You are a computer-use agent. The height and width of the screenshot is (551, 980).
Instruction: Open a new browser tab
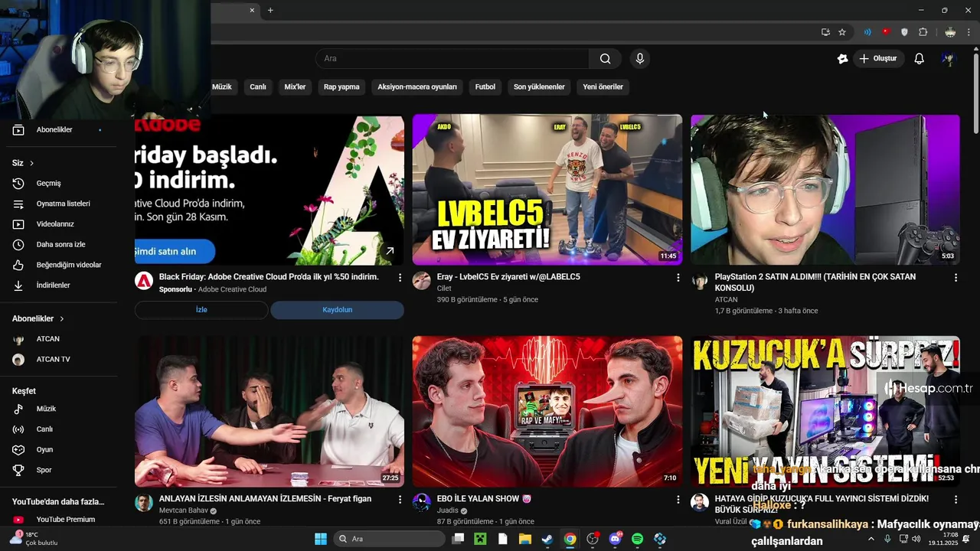(x=270, y=10)
